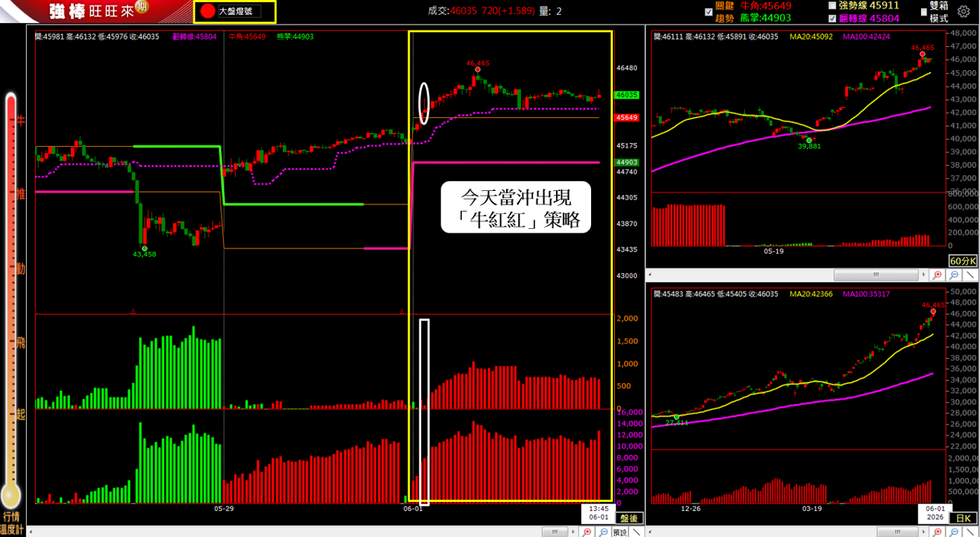Click MA100:42424 label on 60分K chart
980x537 pixels.
click(868, 36)
